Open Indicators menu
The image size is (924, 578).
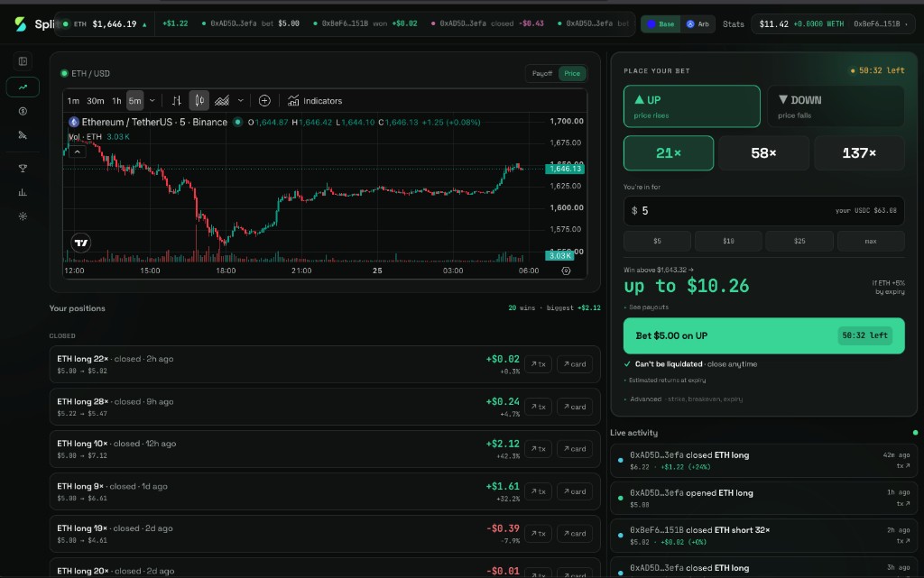[x=315, y=101]
